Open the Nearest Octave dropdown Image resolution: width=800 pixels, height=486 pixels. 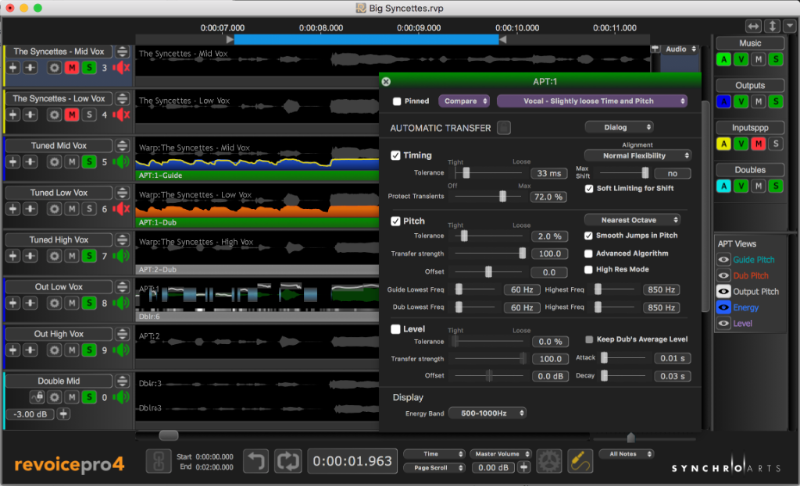(x=633, y=220)
